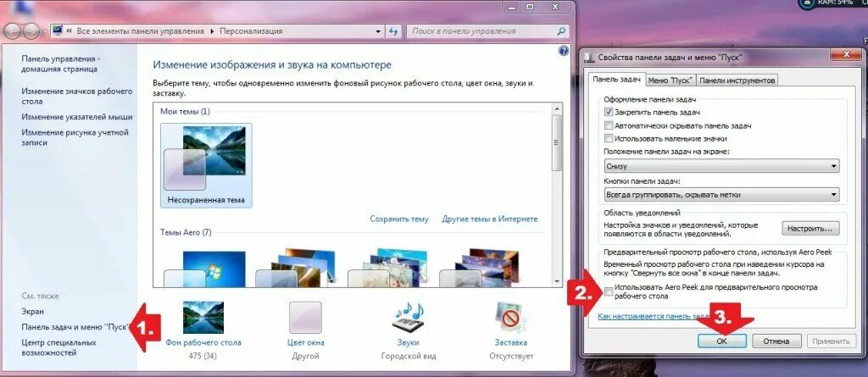
Task: Click the forward navigation arrow in Personalization window
Action: click(x=31, y=31)
